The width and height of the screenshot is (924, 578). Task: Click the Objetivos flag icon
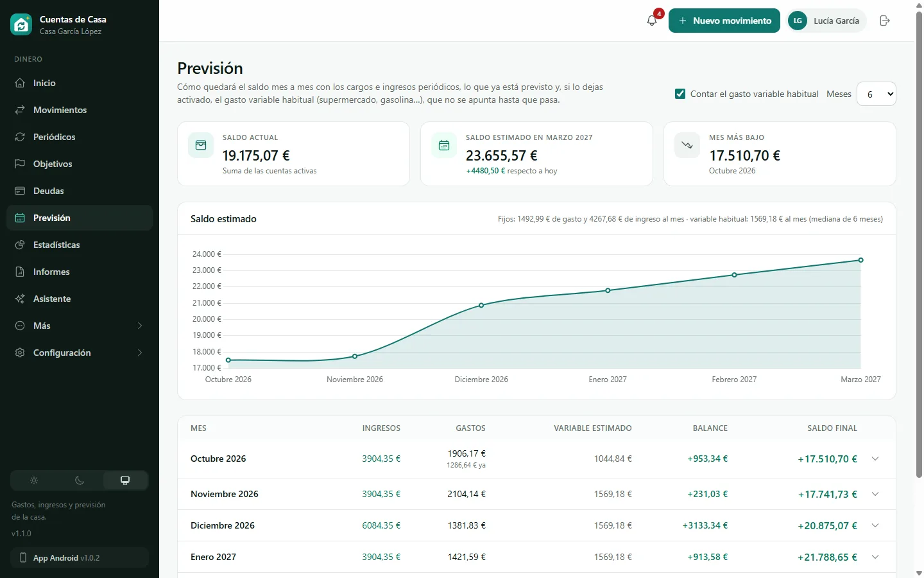20,164
